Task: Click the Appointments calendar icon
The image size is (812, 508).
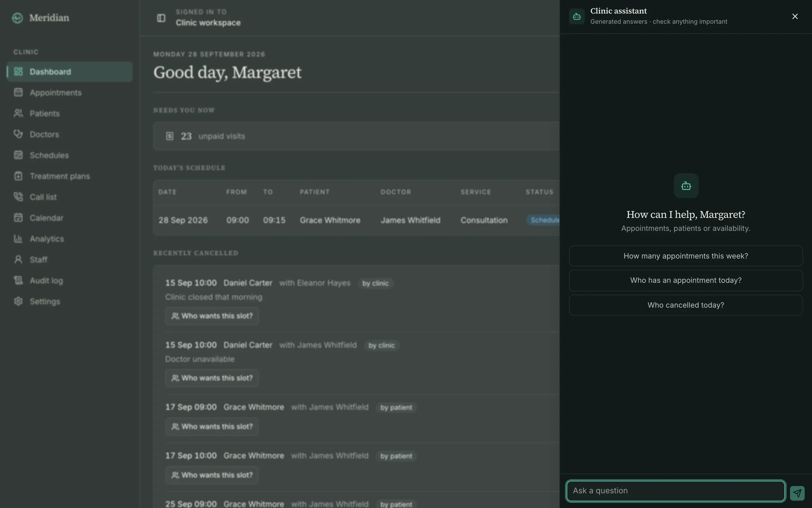Action: [18, 92]
